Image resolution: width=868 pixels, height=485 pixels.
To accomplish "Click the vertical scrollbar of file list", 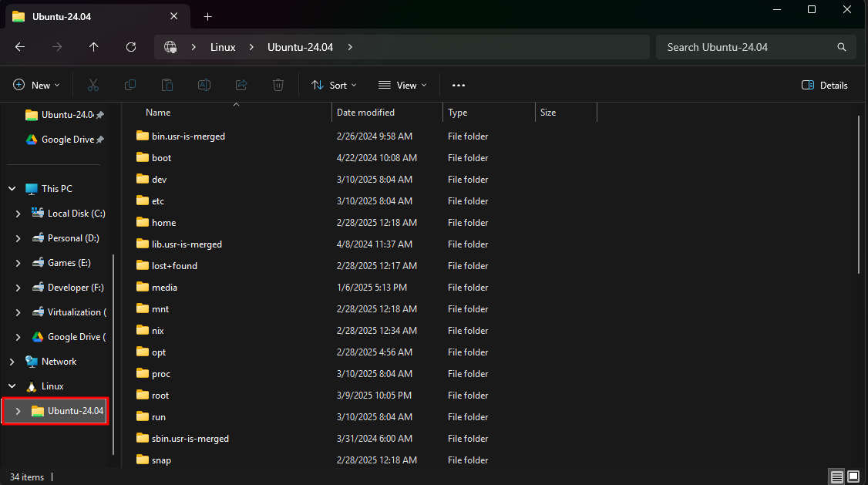I will 860,194.
